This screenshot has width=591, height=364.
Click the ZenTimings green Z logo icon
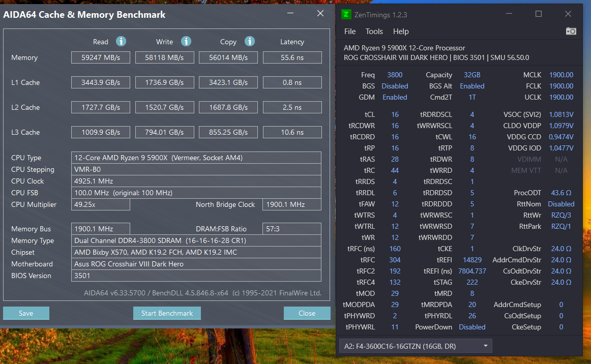[x=346, y=14]
